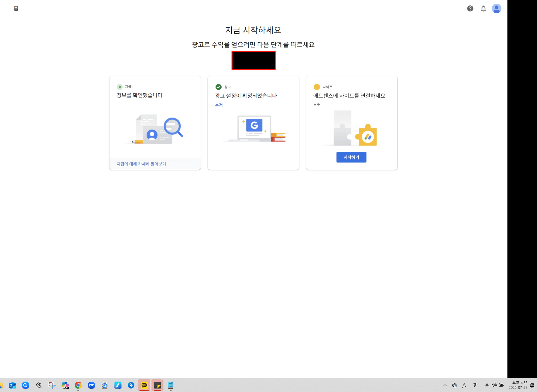537x392 pixels.
Task: Open the notifications bell in header
Action: [483, 9]
